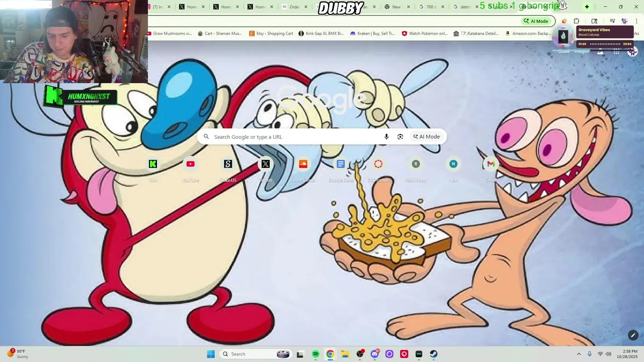Open the YouTube shortcut tile
Image resolution: width=644 pixels, height=362 pixels.
[190, 168]
